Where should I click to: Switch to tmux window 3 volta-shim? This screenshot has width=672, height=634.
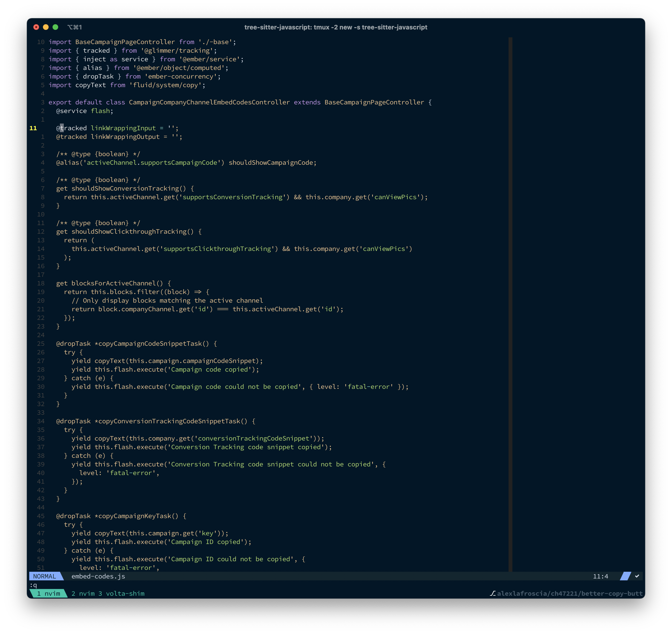click(x=122, y=594)
